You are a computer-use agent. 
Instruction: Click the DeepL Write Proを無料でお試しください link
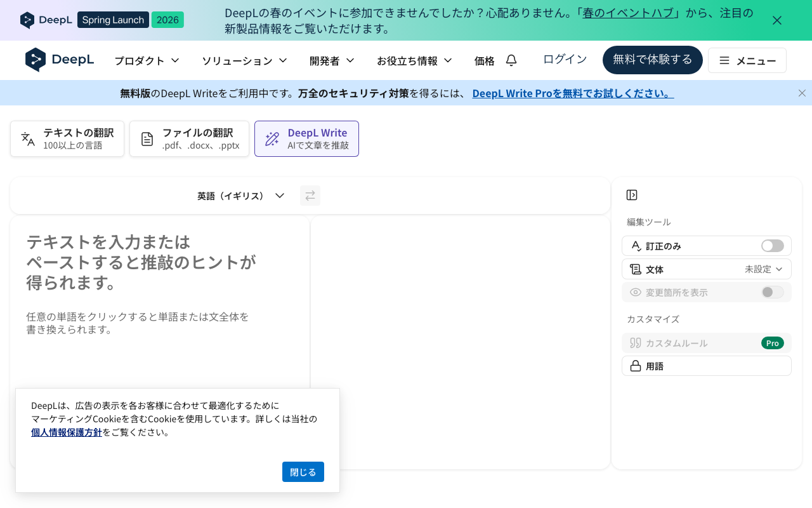pyautogui.click(x=573, y=93)
